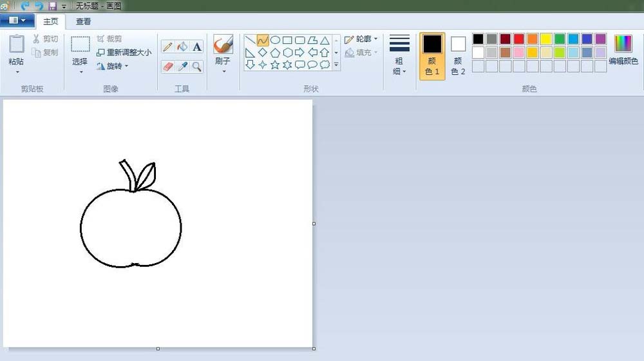Pick the yellow color swatch
The image size is (644, 361).
[x=546, y=39]
